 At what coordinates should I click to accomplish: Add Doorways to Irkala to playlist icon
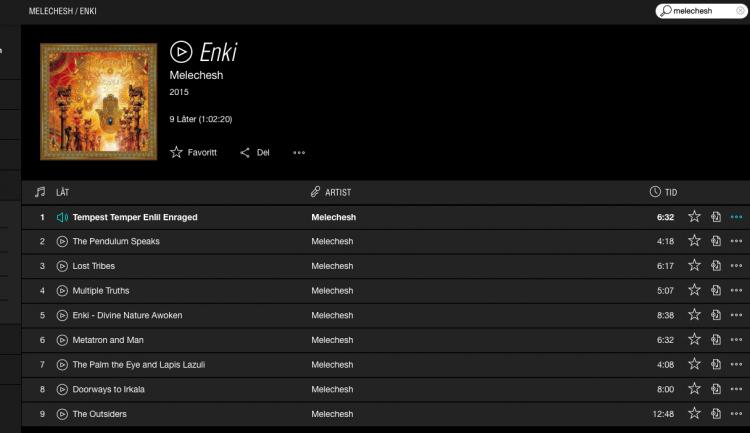(x=716, y=389)
